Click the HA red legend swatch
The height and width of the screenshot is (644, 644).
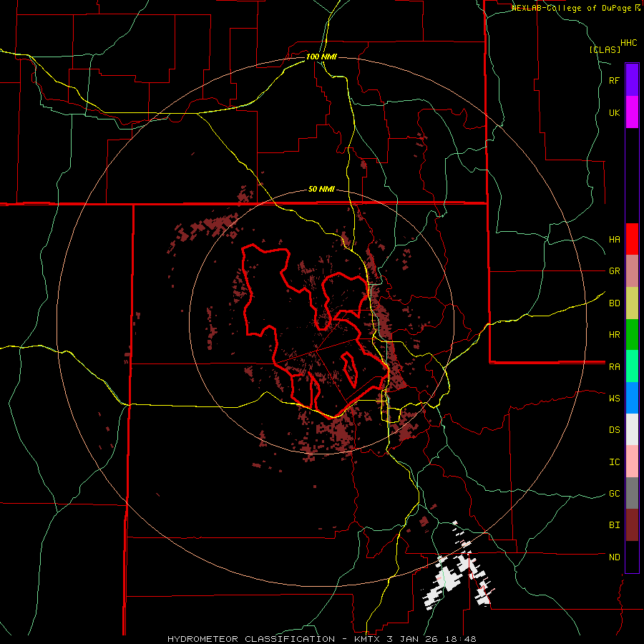click(632, 239)
